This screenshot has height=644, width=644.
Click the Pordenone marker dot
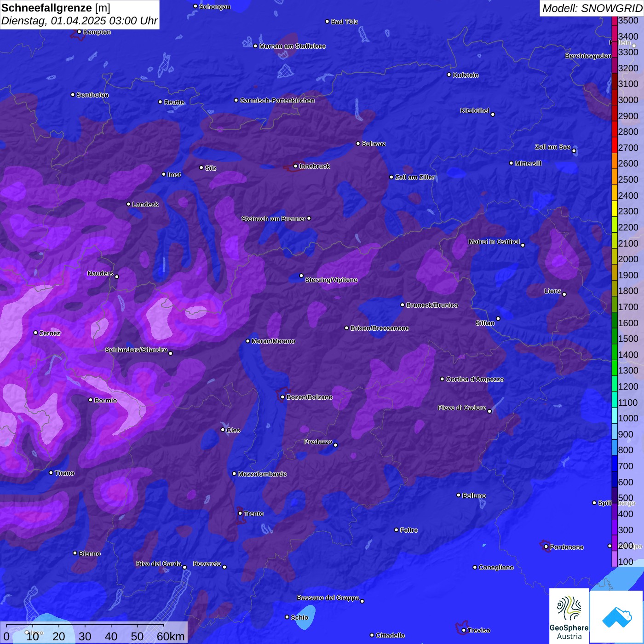[x=546, y=547]
